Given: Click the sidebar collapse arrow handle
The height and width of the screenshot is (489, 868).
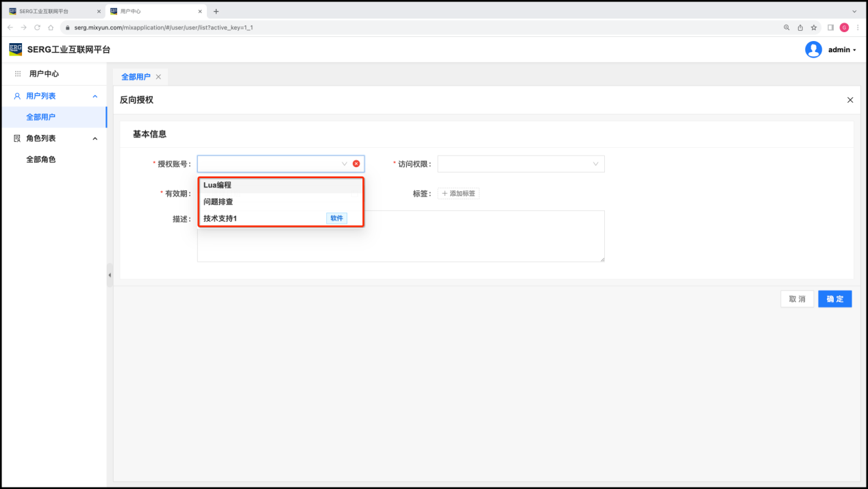Looking at the screenshot, I should (x=110, y=275).
